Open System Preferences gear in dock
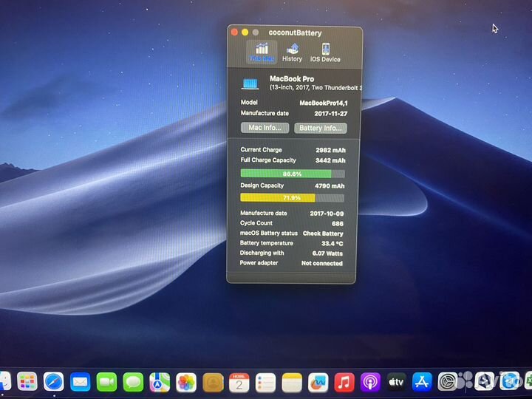 448,381
